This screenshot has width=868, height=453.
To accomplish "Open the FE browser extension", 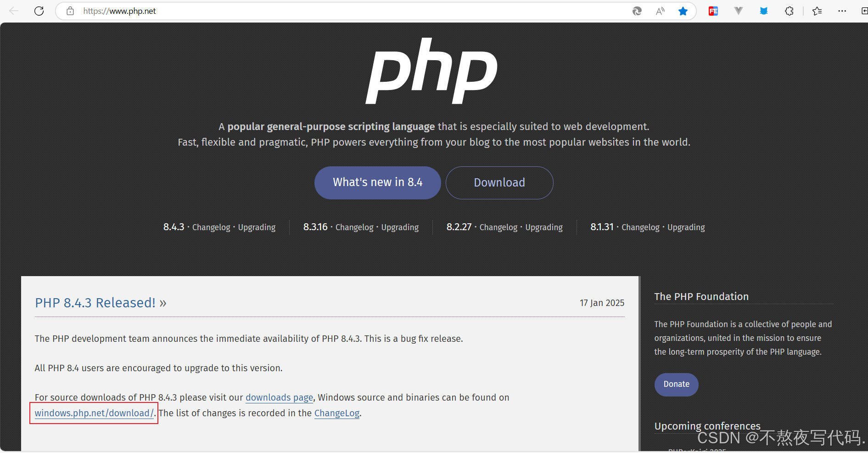I will click(713, 11).
